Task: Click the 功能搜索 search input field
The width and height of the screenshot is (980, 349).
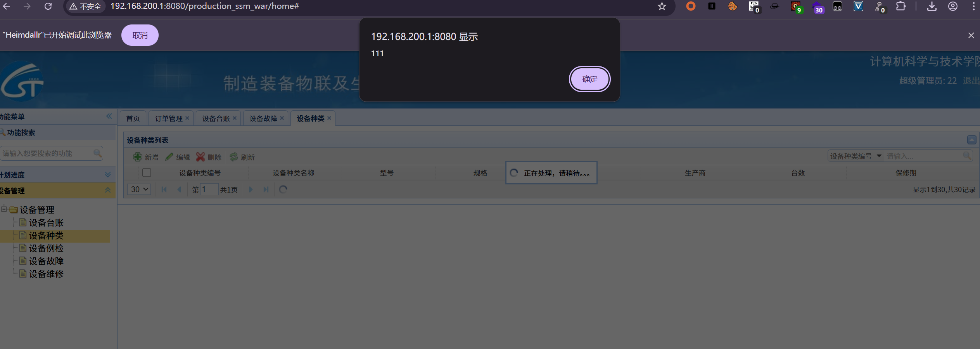Action: tap(47, 153)
